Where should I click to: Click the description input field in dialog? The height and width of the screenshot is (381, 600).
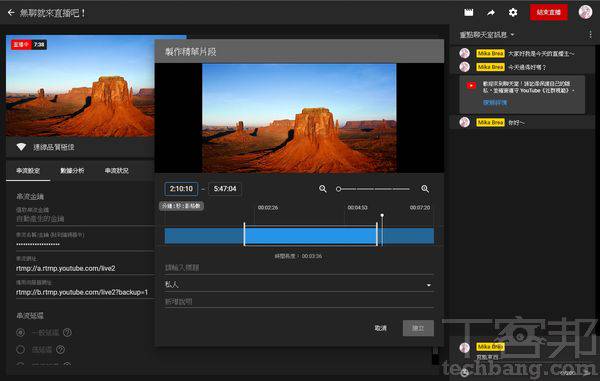click(x=299, y=301)
